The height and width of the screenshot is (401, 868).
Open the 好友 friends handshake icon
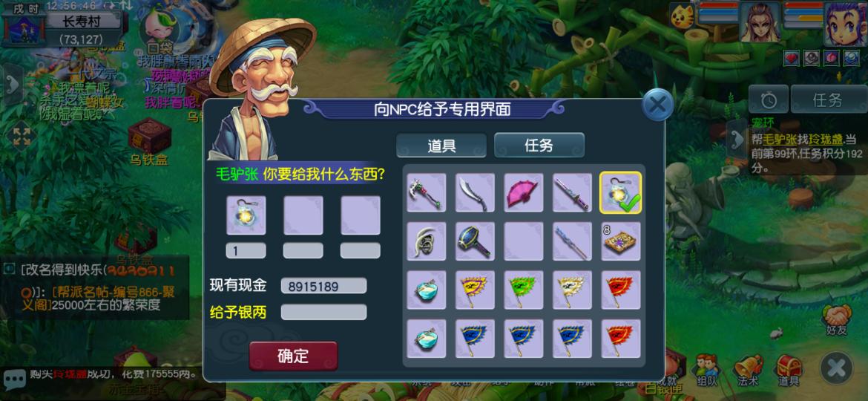(x=836, y=320)
